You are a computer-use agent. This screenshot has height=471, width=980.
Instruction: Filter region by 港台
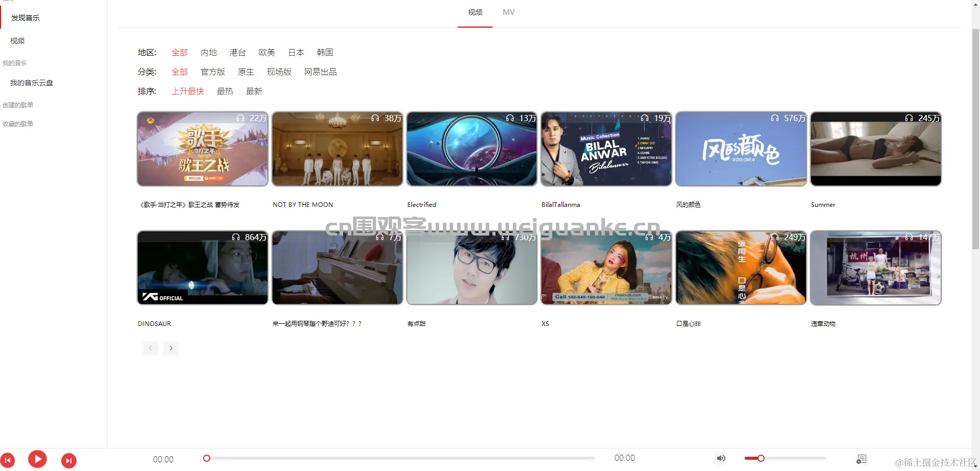[238, 53]
